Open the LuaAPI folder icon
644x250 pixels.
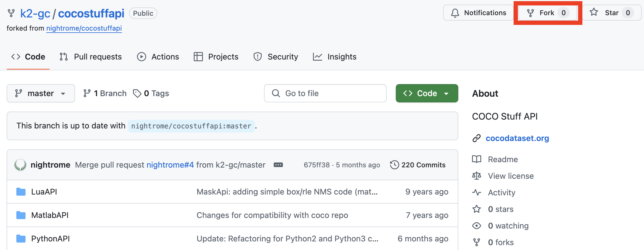click(x=21, y=192)
